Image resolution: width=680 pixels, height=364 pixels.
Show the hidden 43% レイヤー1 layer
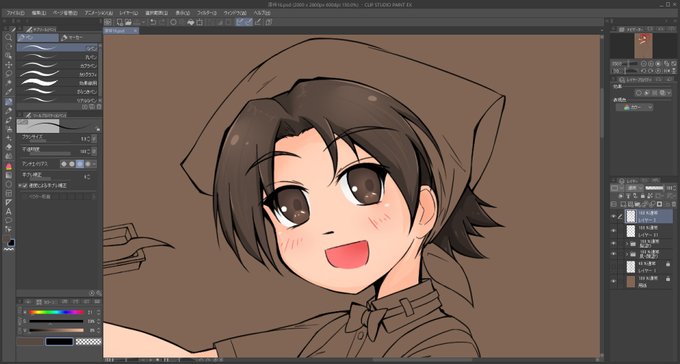(613, 266)
